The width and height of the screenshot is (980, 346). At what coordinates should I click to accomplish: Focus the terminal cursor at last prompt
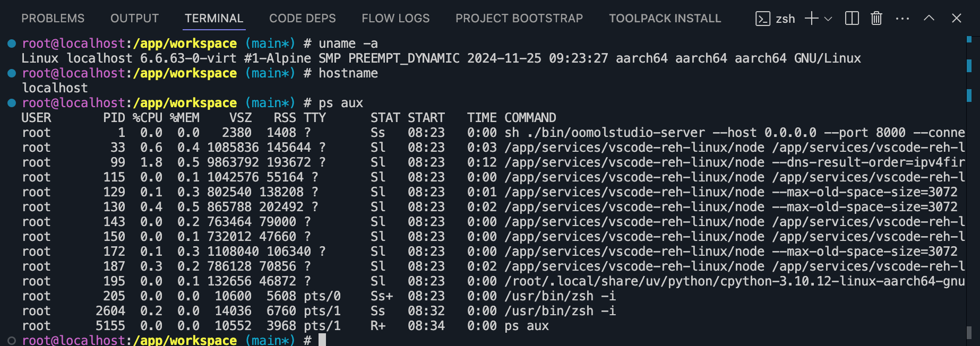[322, 340]
